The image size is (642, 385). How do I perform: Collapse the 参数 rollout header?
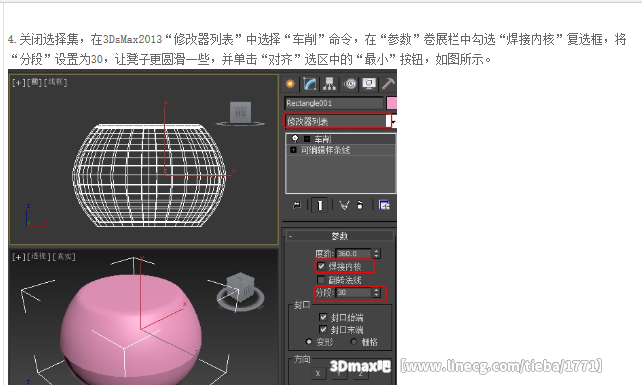[339, 236]
